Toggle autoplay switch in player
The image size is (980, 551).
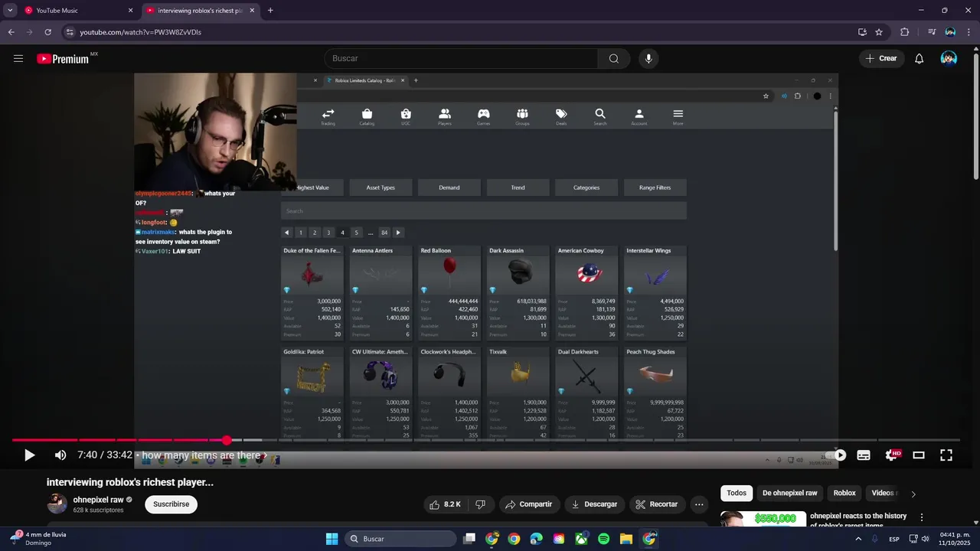pos(836,455)
